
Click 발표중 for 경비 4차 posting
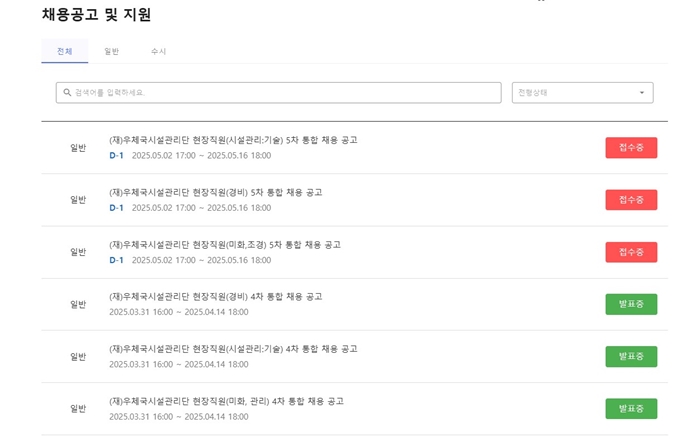[631, 304]
